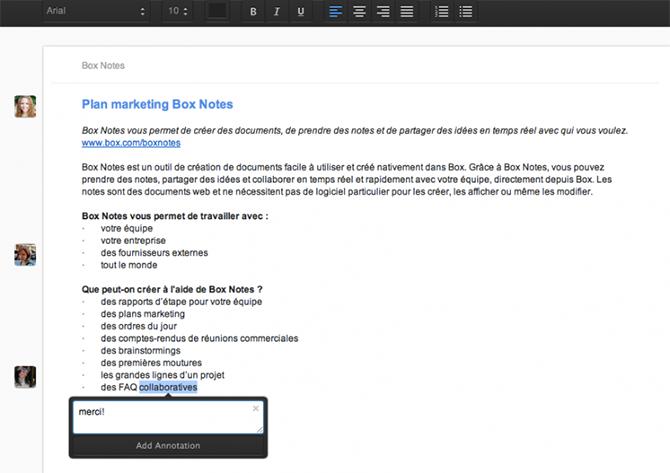Image resolution: width=670 pixels, height=473 pixels.
Task: Align text to the right
Action: (x=383, y=12)
